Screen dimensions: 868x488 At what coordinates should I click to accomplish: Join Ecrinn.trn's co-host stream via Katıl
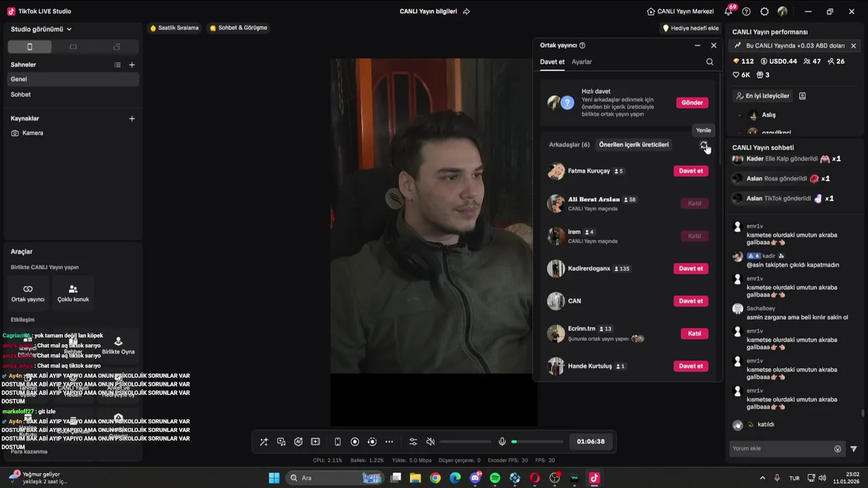click(694, 333)
